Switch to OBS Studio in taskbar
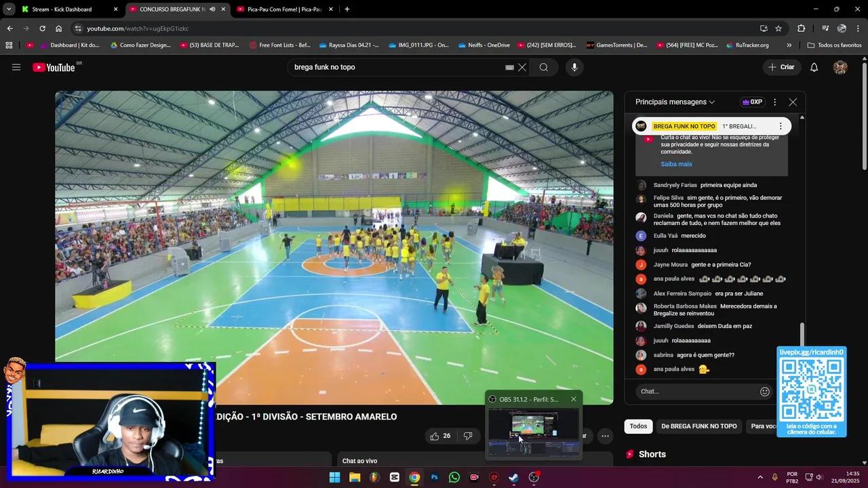 (x=534, y=477)
